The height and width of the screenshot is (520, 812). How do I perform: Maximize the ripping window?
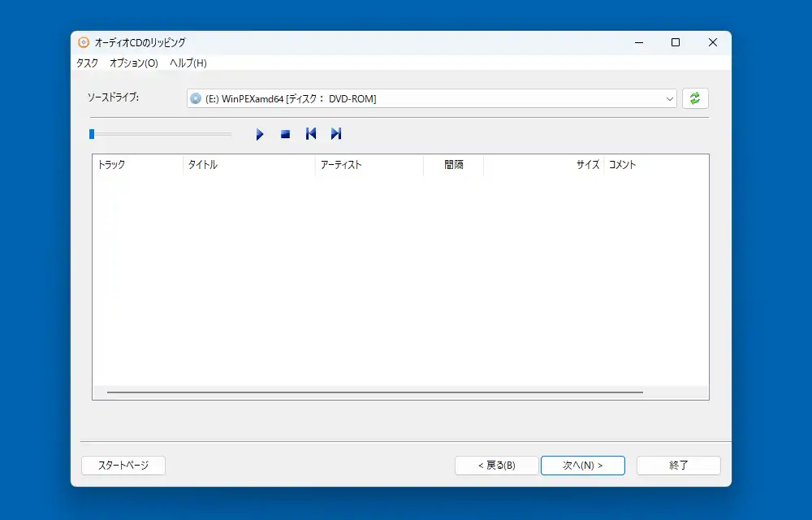point(675,42)
